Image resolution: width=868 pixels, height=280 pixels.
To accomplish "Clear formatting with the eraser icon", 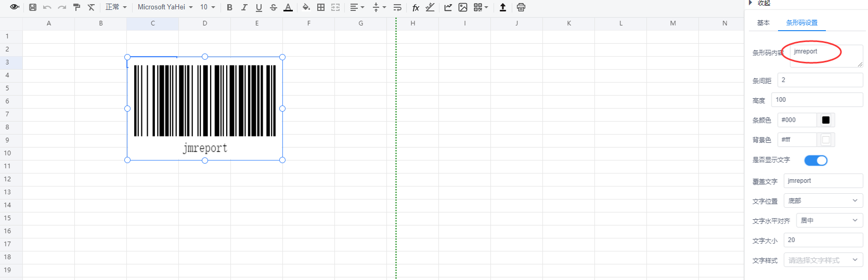I will click(91, 7).
